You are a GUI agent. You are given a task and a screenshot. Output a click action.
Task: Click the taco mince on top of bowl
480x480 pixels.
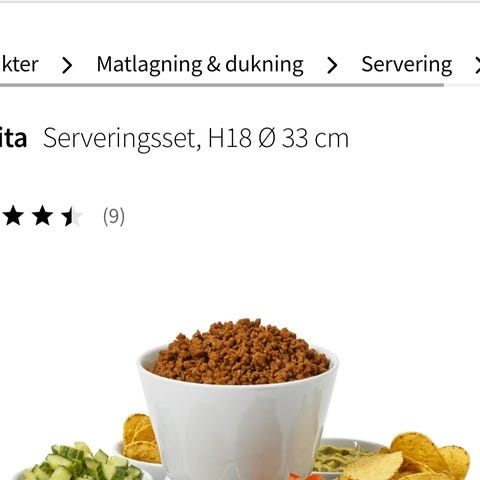point(241,352)
